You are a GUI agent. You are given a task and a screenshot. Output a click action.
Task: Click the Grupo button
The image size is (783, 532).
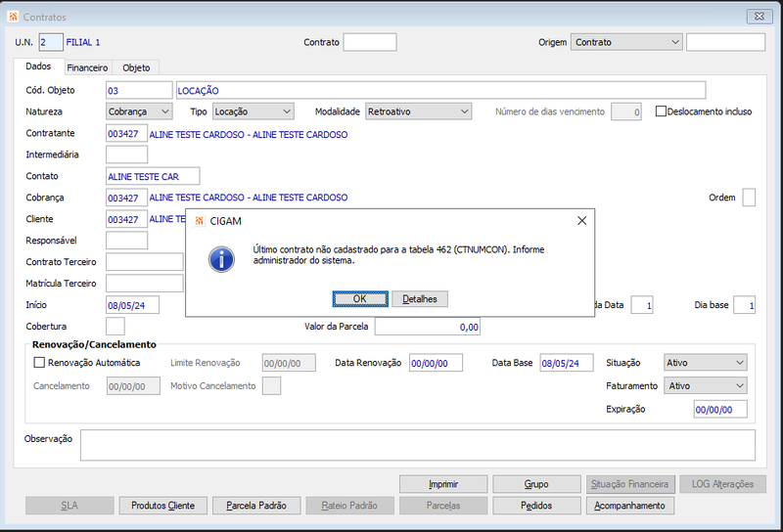pyautogui.click(x=536, y=484)
